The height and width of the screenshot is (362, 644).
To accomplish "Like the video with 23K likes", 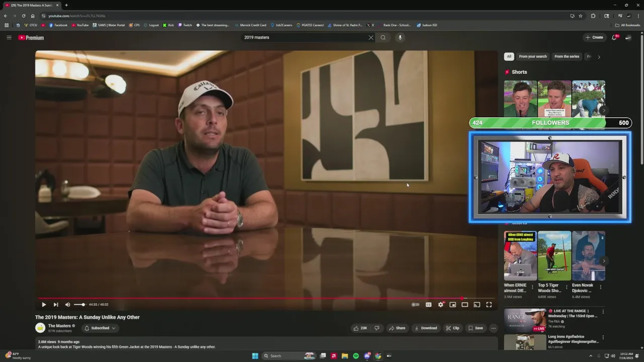I will [x=360, y=328].
